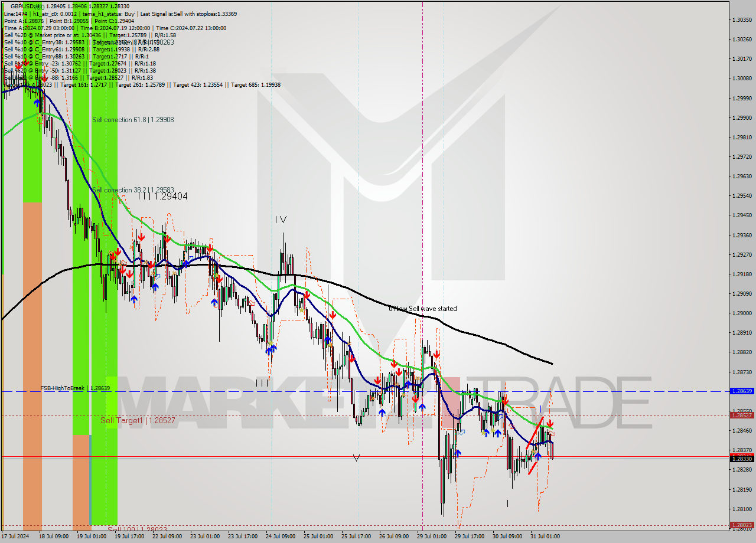Viewport: 756px width, 543px height.
Task: Click price level 1.29090 on the axis
Action: 742,294
